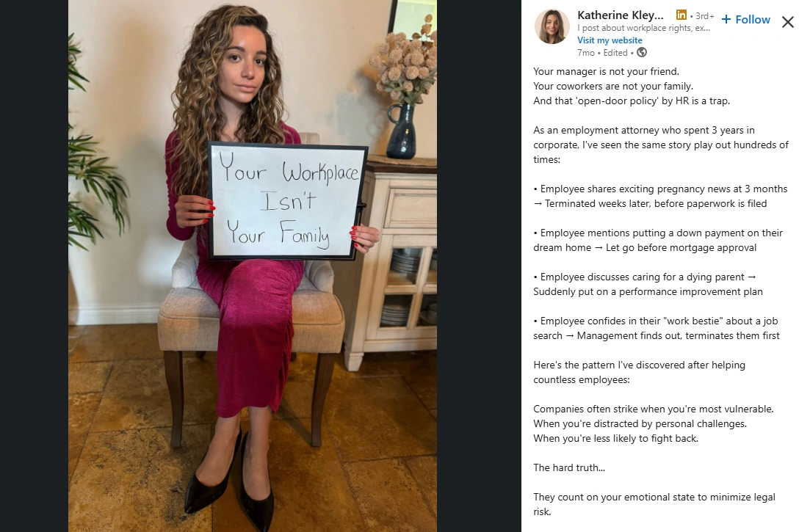This screenshot has width=799, height=532.
Task: Click the headline about workplace rights
Action: pos(643,28)
